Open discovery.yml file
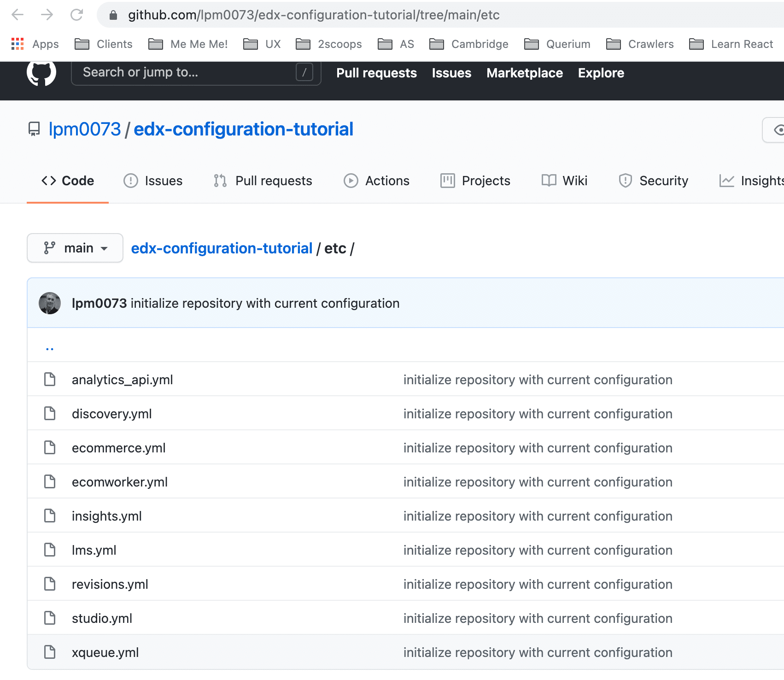This screenshot has height=680, width=784. click(112, 414)
